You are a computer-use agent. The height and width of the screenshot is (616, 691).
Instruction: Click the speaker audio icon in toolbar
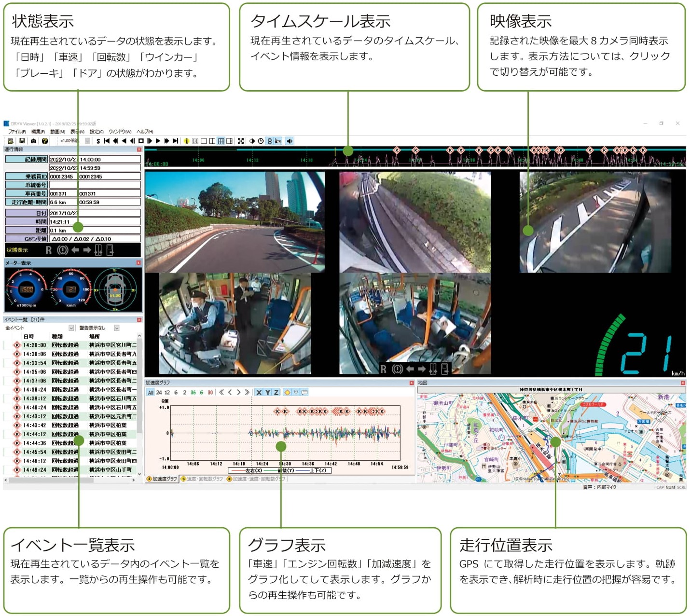click(x=290, y=141)
